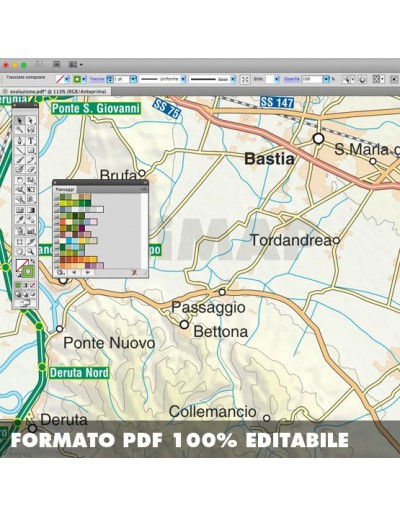
Task: Load next swatch library in Paesaggi panel
Action: pyautogui.click(x=87, y=272)
